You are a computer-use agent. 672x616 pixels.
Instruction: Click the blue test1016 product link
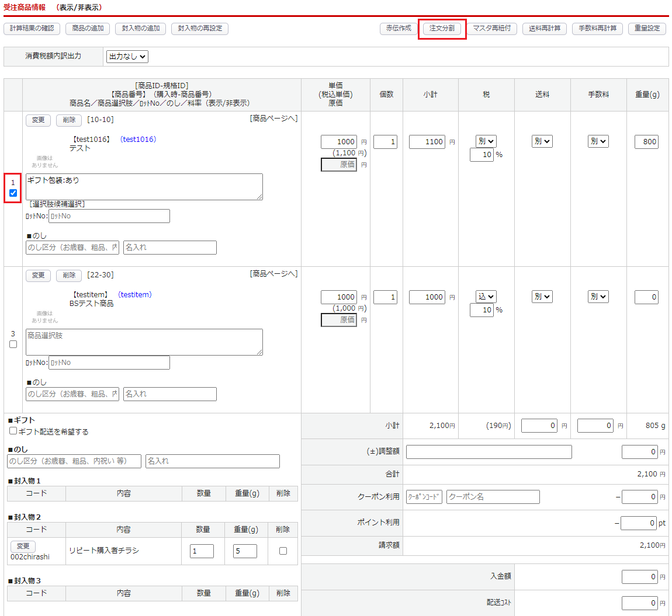pyautogui.click(x=138, y=140)
